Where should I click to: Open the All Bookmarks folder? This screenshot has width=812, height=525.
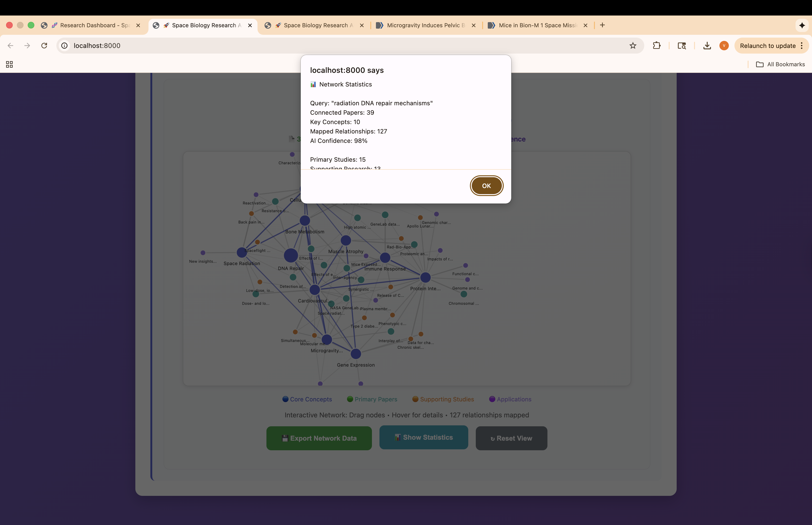(781, 64)
